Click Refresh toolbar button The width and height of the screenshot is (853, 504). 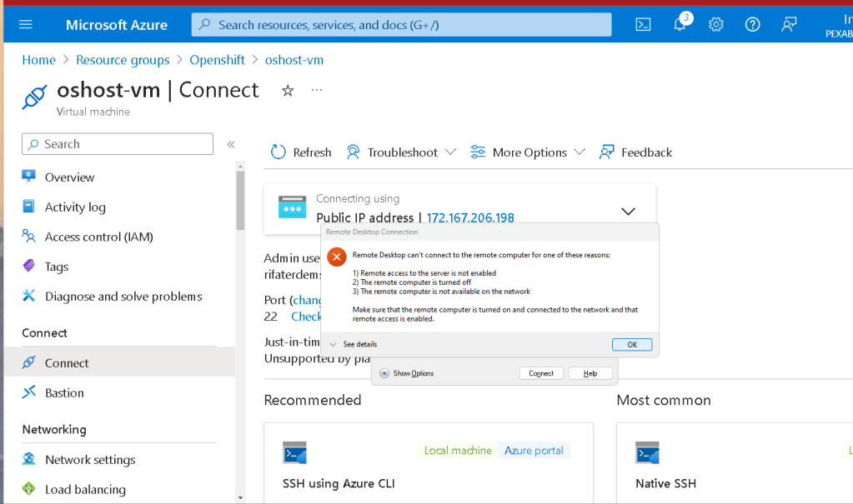tap(301, 152)
